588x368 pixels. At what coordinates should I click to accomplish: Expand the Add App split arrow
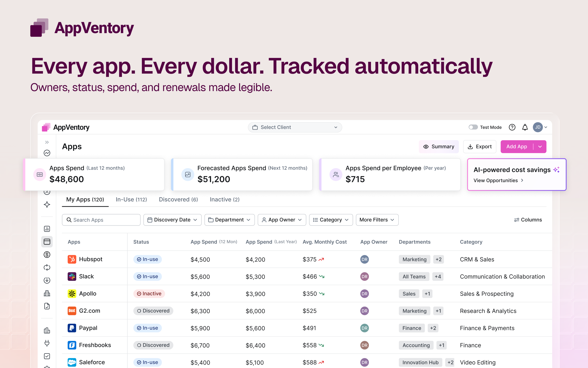pyautogui.click(x=540, y=147)
